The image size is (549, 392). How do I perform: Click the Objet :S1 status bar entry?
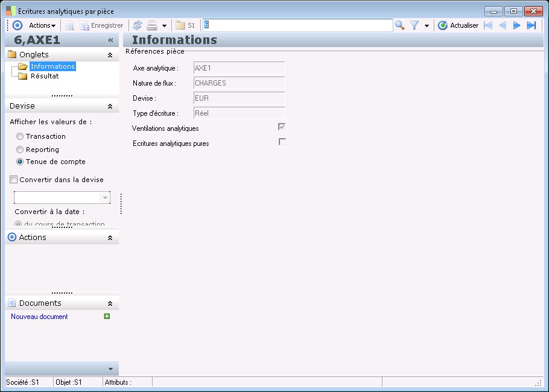pyautogui.click(x=69, y=382)
